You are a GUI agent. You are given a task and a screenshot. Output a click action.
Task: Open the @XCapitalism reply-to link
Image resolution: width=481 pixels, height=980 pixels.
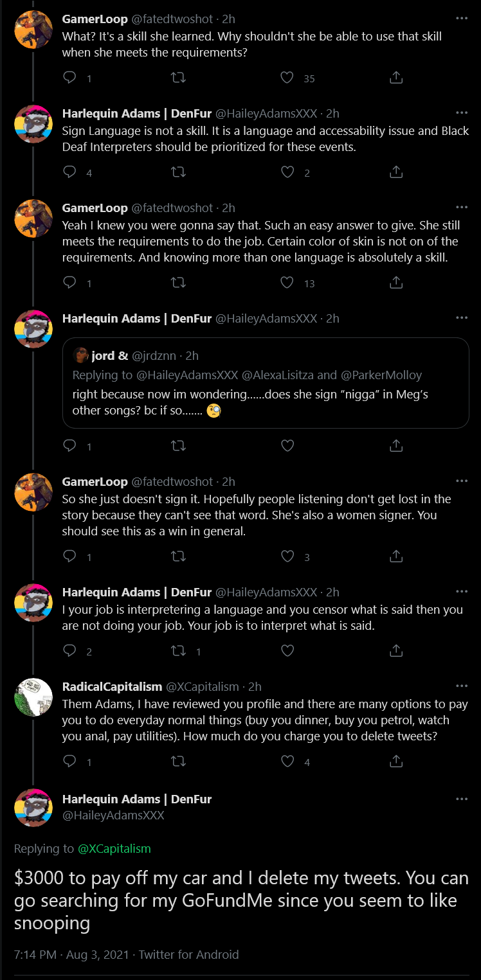coord(114,848)
